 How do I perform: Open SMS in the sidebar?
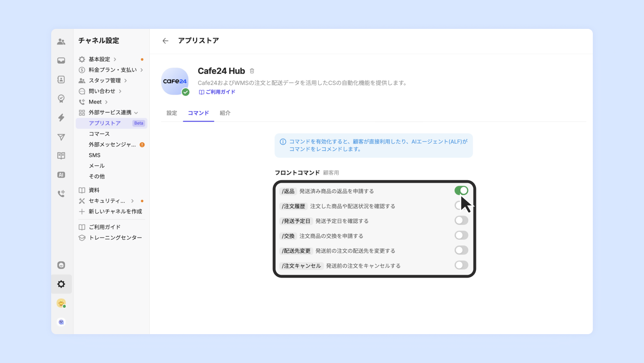95,155
